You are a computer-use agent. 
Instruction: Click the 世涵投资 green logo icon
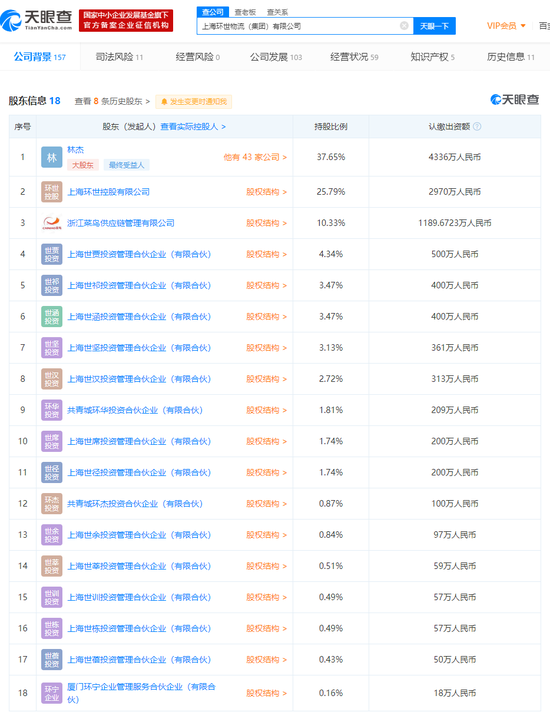point(52,316)
